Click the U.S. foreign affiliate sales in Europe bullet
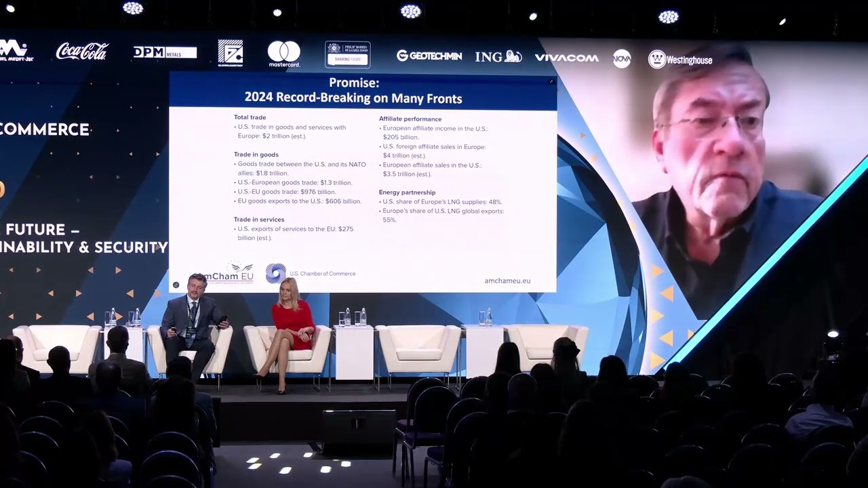 pos(433,151)
